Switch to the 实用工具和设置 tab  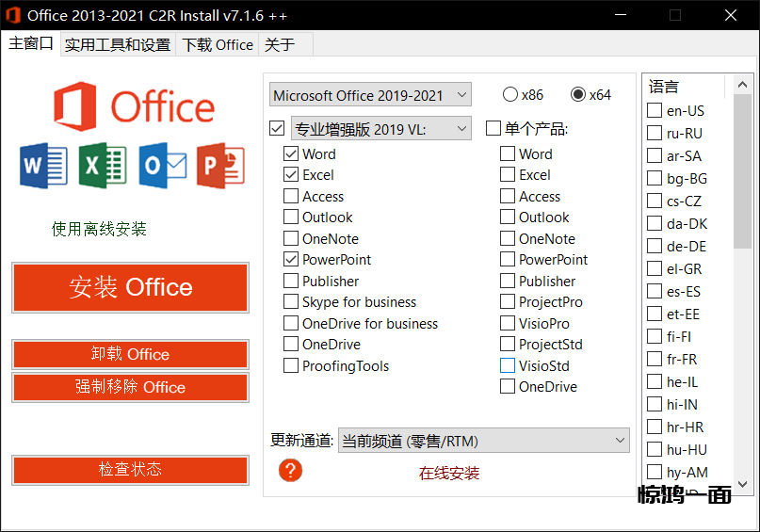pyautogui.click(x=118, y=45)
